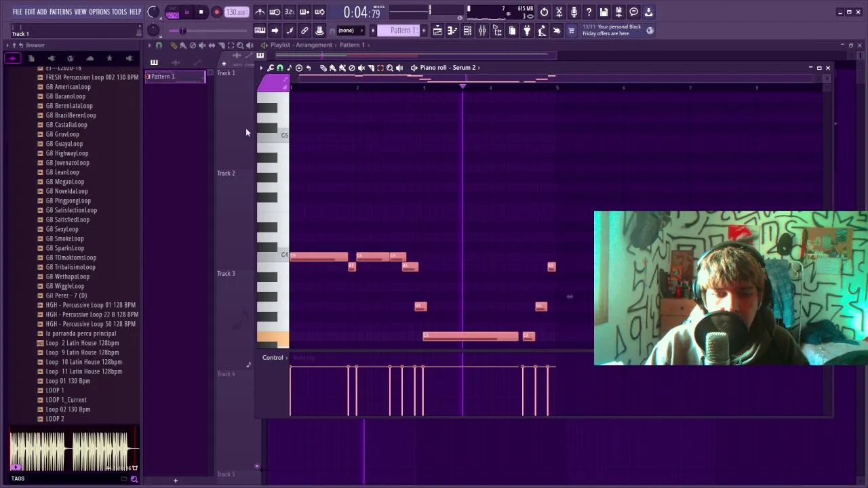Arm recording with the record button
This screenshot has height=488, width=868.
click(x=216, y=12)
